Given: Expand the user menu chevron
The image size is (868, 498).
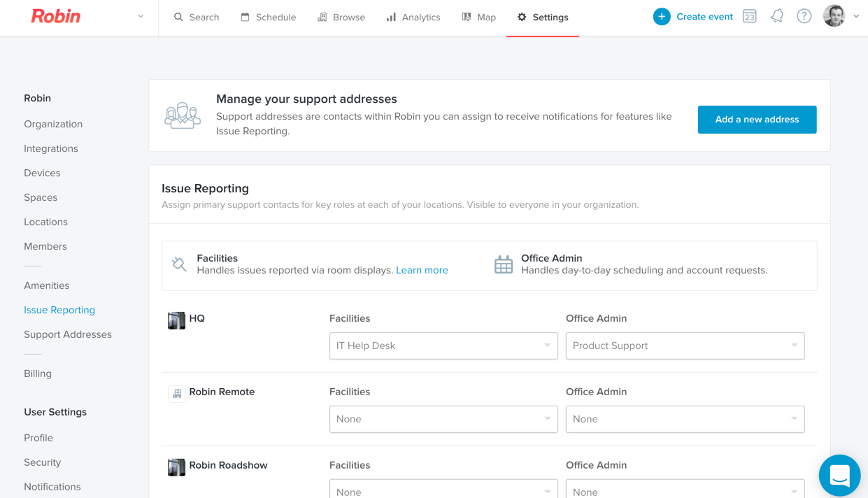Looking at the screenshot, I should [856, 17].
